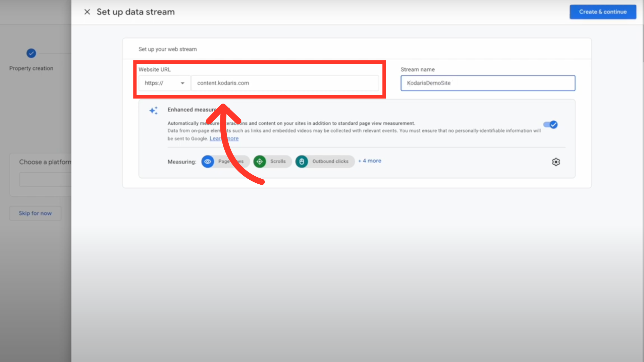Click the Choose a platform field
This screenshot has height=362, width=644.
pyautogui.click(x=45, y=180)
